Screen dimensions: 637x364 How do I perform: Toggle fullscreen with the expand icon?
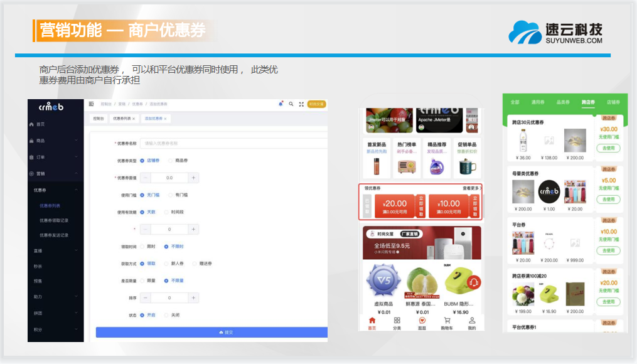[x=301, y=104]
